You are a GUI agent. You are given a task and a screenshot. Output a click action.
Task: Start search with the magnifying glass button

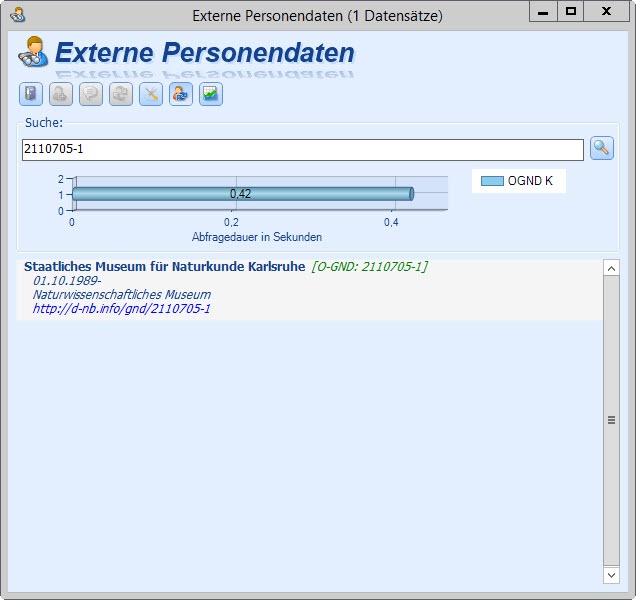(602, 148)
